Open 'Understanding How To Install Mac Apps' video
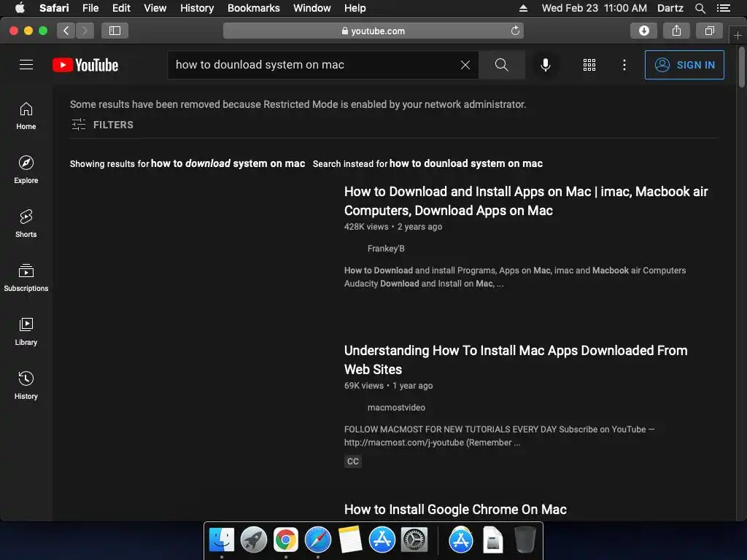Image resolution: width=747 pixels, height=560 pixels. pyautogui.click(x=516, y=360)
